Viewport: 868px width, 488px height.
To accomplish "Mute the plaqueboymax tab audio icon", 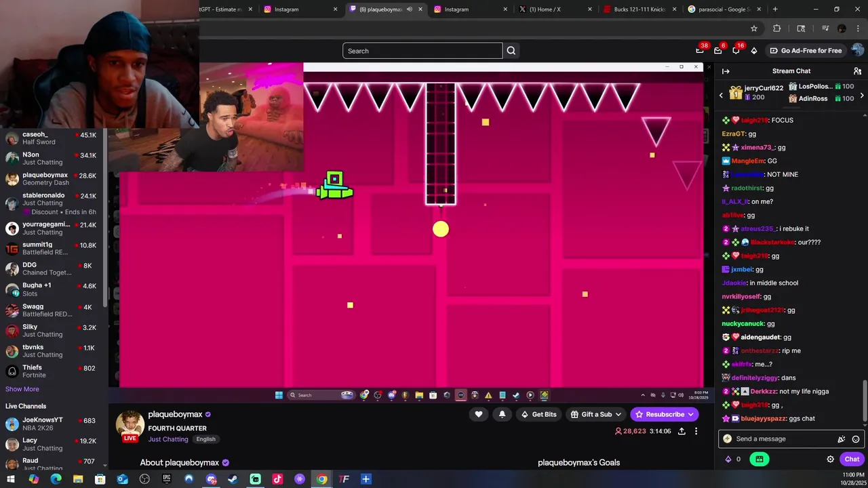I will coord(409,9).
